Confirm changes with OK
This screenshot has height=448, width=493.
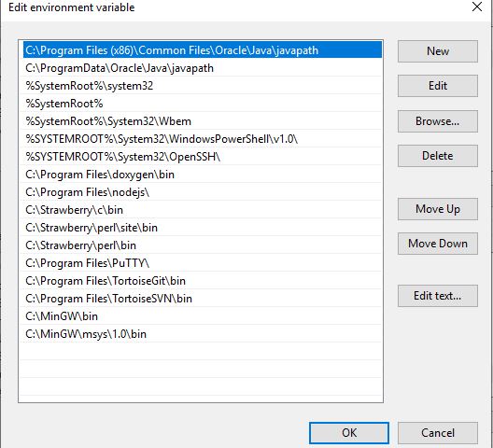[x=349, y=433]
